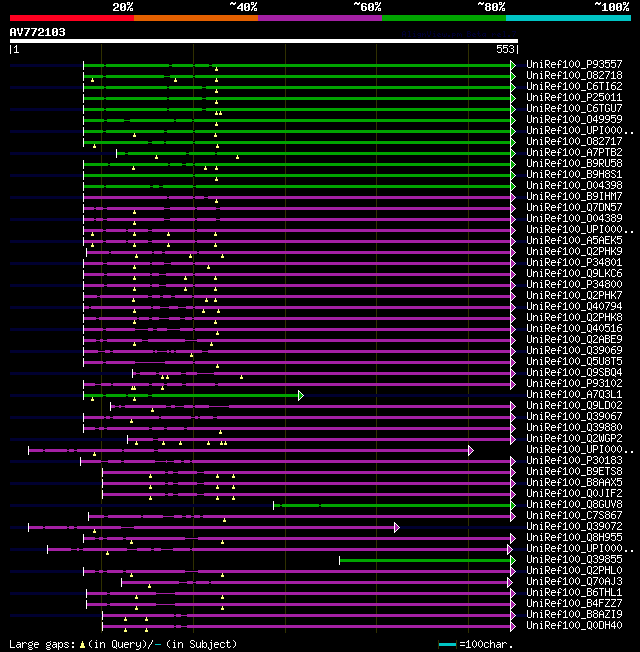Screen dimensions: 640x652
Task: Click the yellow query gap icon in legend
Action: click(82, 645)
